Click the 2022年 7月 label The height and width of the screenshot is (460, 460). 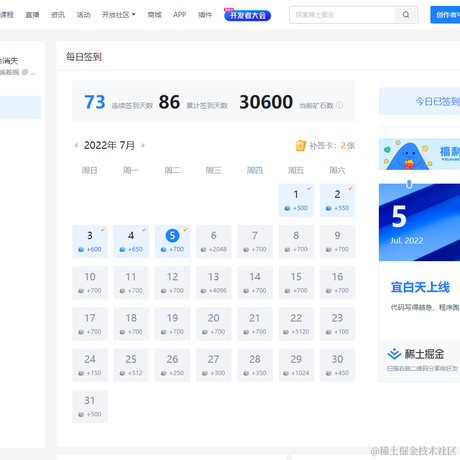pos(109,145)
